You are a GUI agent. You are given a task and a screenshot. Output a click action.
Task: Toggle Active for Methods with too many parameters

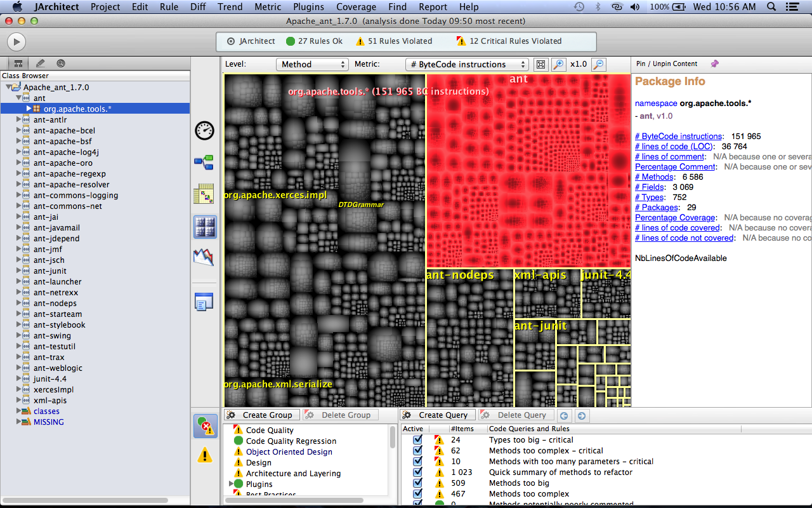(x=417, y=462)
